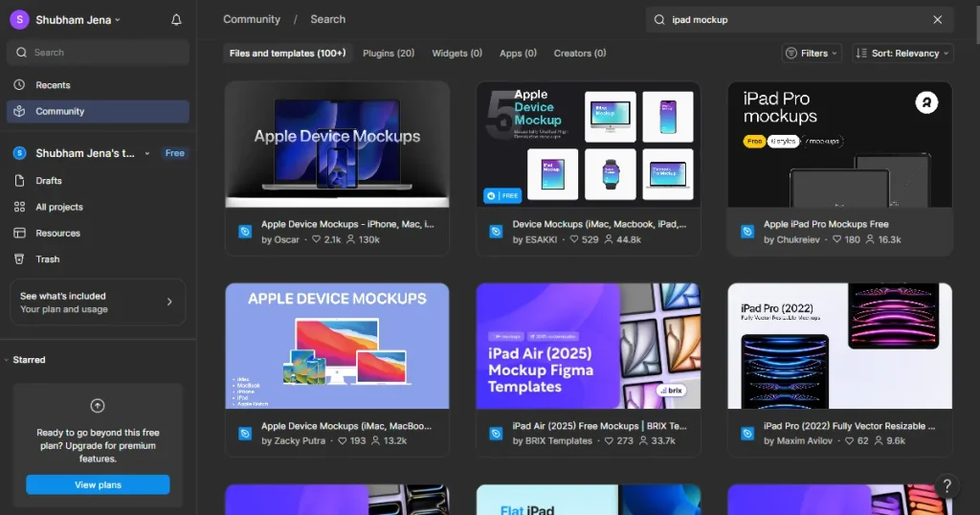Open iPad Pro (2022) thumbnail by Maxim Avilov

tap(839, 346)
